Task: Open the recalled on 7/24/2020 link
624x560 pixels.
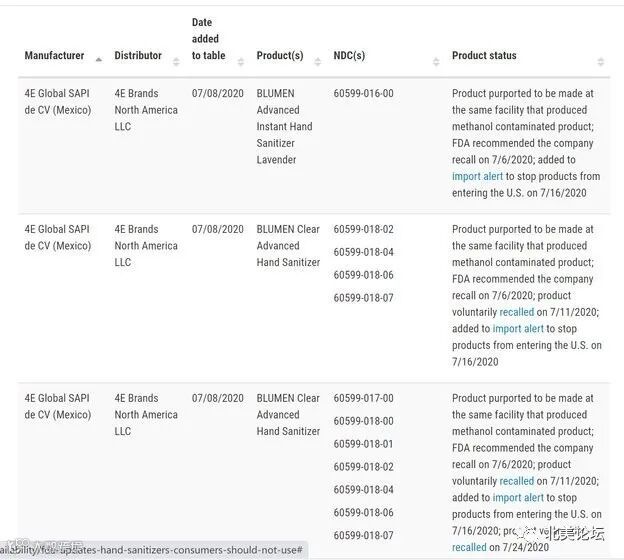Action: pyautogui.click(x=469, y=548)
